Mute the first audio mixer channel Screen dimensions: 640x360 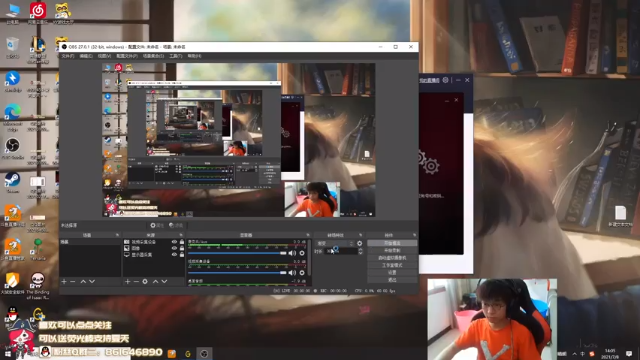pos(292,253)
